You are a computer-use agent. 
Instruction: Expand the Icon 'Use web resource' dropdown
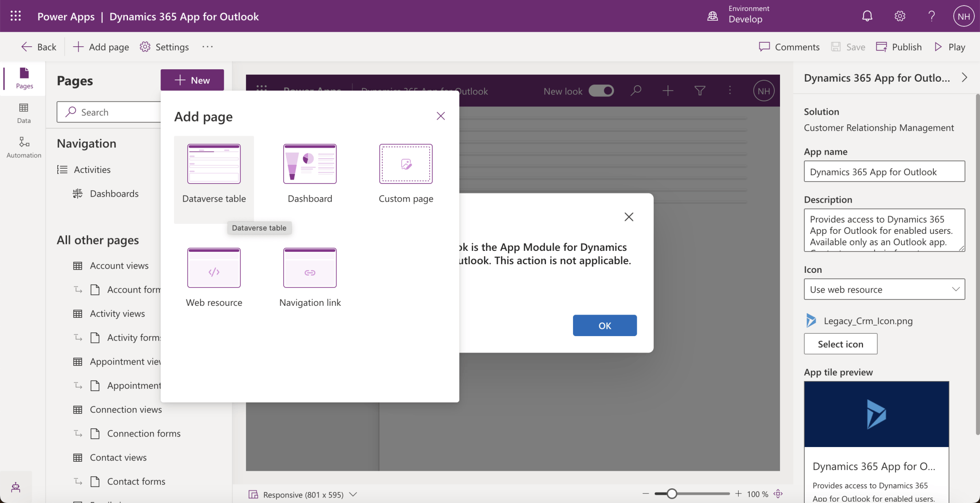(884, 289)
